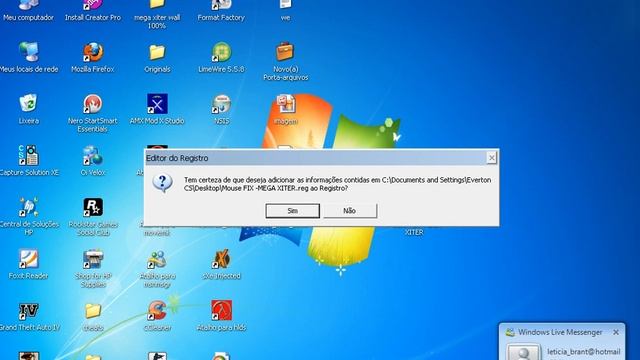
Task: Decline by clicking the Não button
Action: point(350,211)
